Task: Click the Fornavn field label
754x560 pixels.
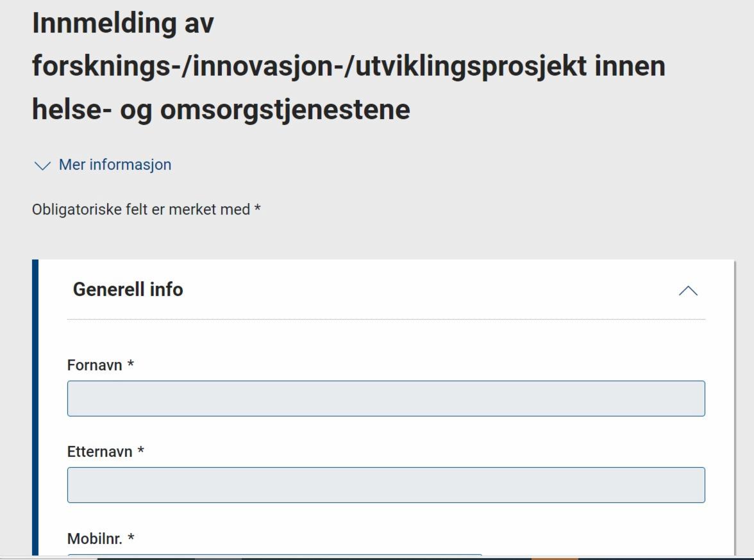Action: coord(94,365)
